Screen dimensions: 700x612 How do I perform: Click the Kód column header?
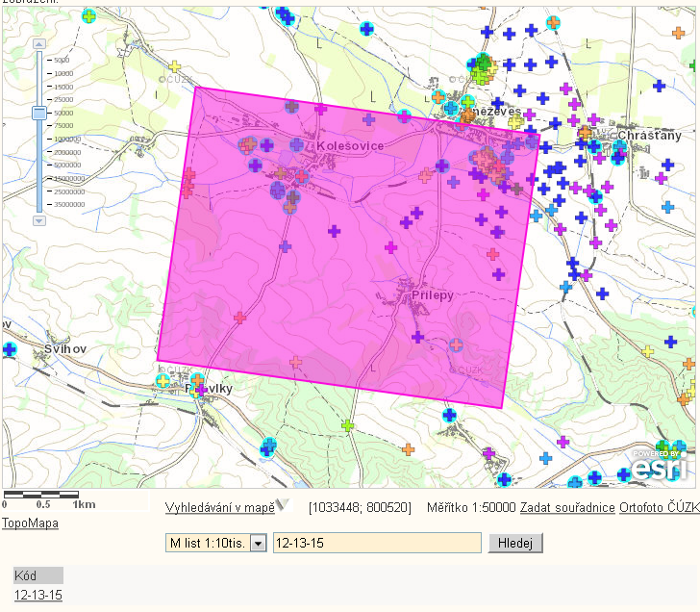[37, 575]
